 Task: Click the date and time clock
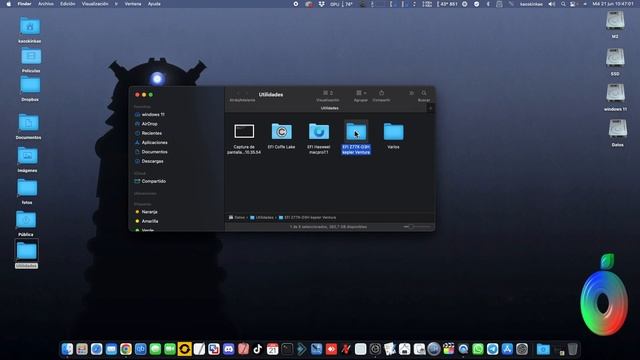coord(613,4)
